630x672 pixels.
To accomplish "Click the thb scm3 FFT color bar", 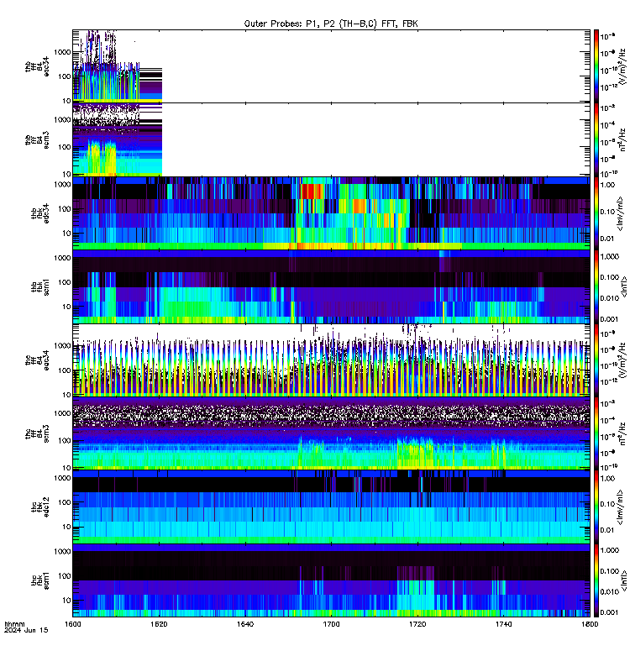I will click(596, 139).
